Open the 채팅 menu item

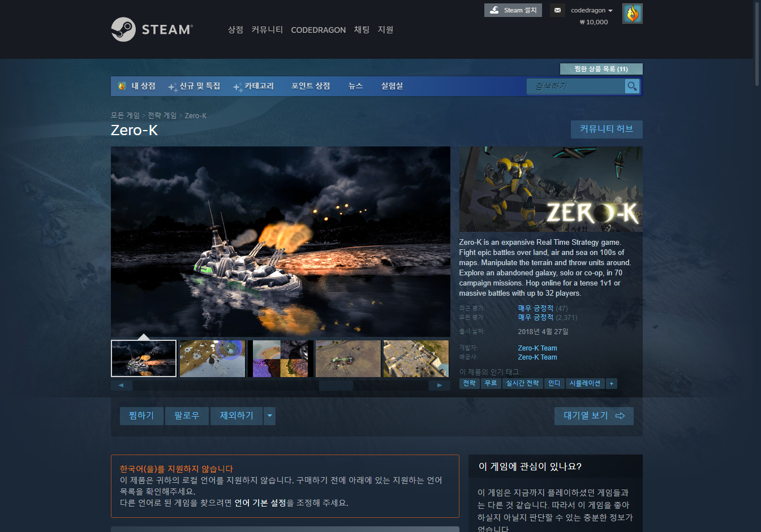[x=362, y=29]
